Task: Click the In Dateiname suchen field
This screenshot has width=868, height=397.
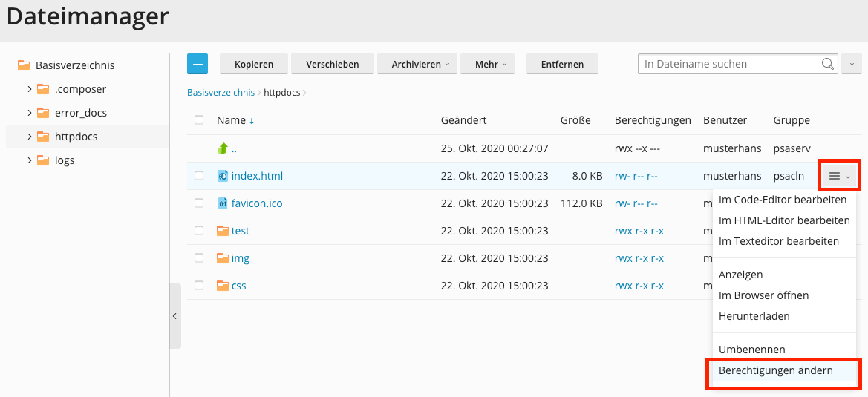Action: click(x=730, y=64)
